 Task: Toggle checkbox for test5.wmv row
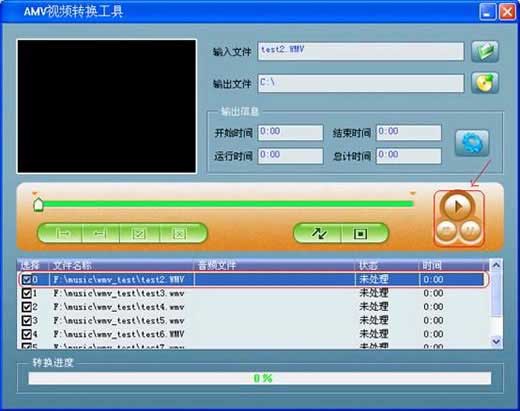27,320
